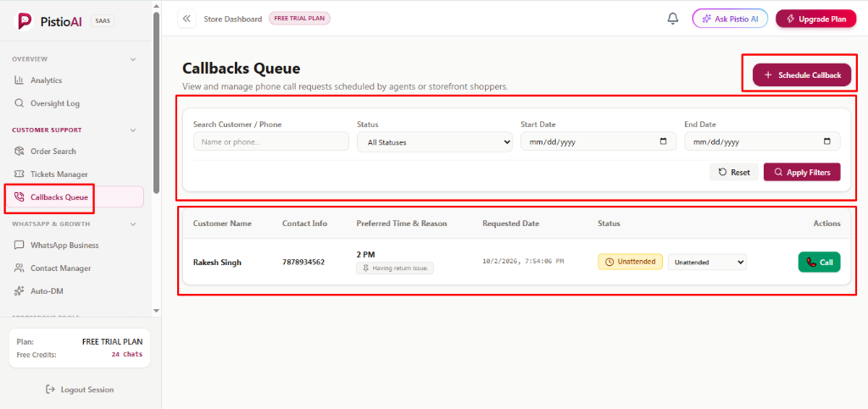Click the Contact Manager people icon

(19, 268)
